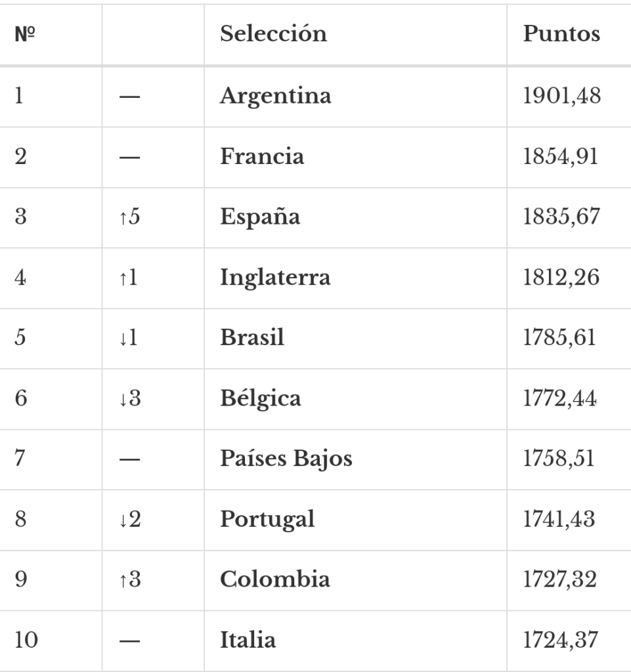Image resolution: width=631 pixels, height=672 pixels.
Task: Click the Puntos column header
Action: pos(561,34)
